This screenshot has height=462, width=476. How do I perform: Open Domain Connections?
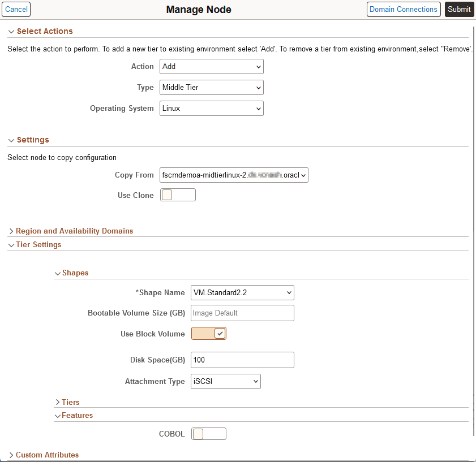click(x=404, y=9)
